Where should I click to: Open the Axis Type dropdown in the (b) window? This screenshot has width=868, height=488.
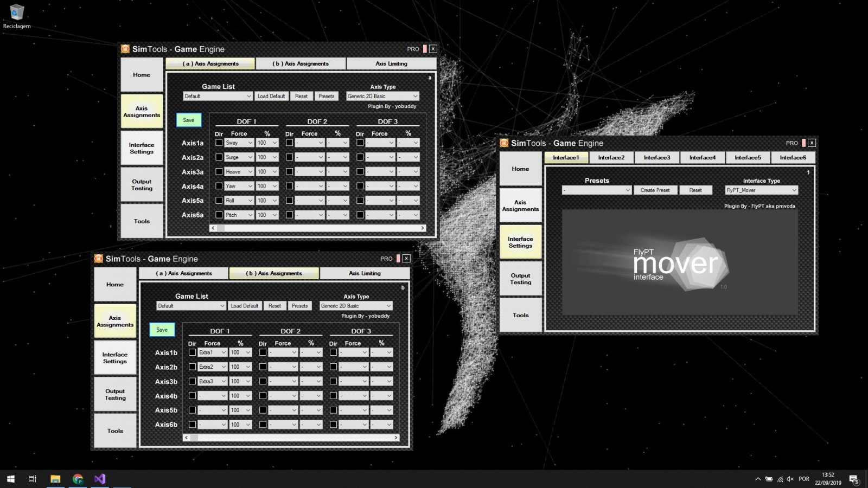[x=356, y=306]
